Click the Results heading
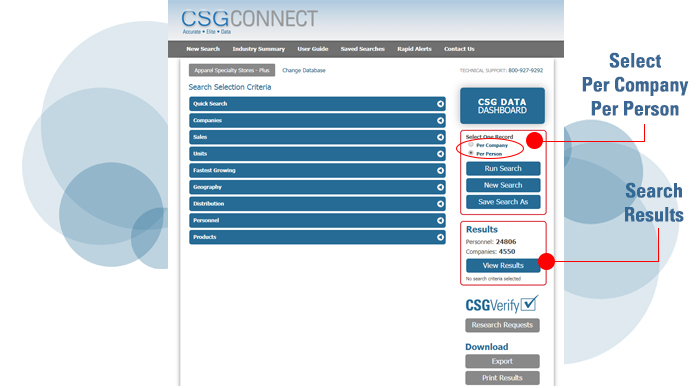This screenshot has height=388, width=700. click(482, 229)
